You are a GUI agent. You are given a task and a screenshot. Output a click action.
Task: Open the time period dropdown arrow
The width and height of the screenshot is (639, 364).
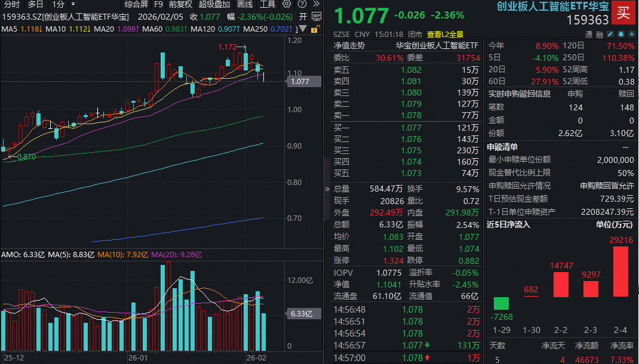coord(72,4)
